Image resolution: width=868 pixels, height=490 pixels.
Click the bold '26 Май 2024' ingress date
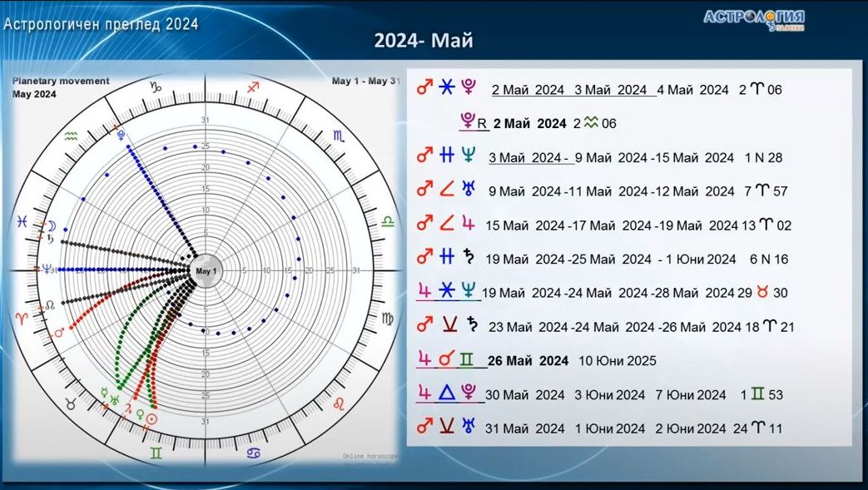pyautogui.click(x=528, y=361)
